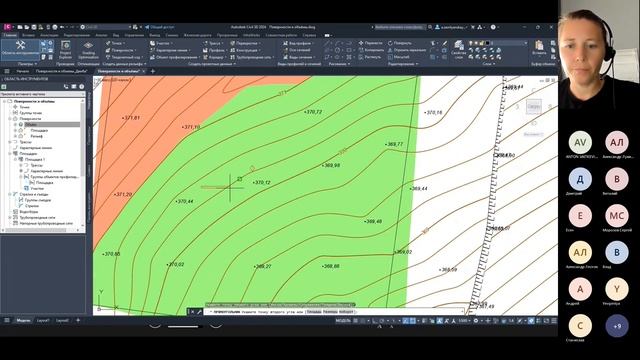Switch to the Модель layout tab
The width and height of the screenshot is (640, 360).
[x=23, y=321]
